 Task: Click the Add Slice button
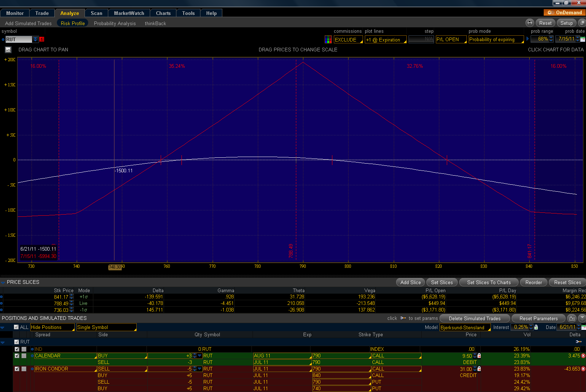tap(410, 282)
